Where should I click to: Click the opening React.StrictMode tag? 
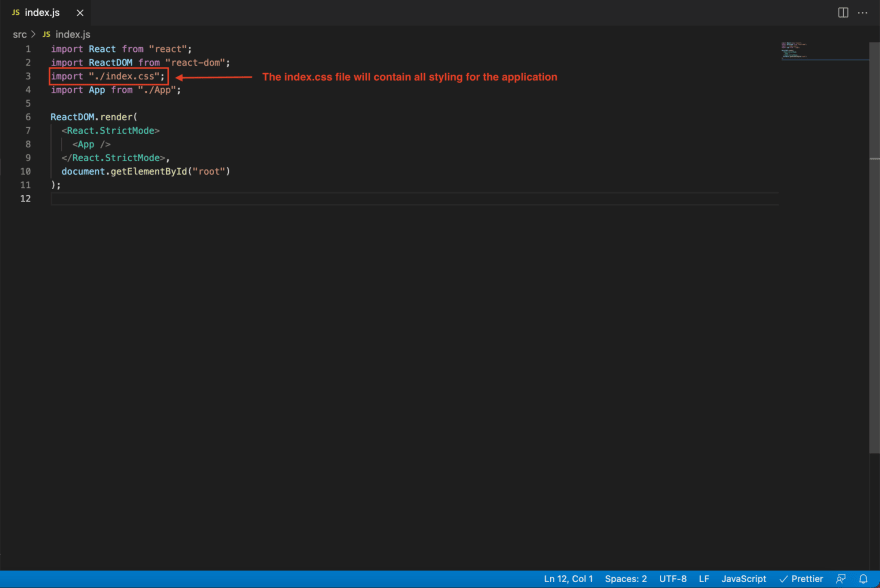click(111, 130)
